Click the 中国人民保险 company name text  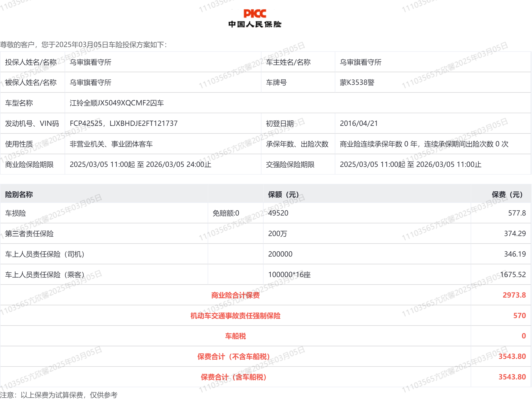255,24
